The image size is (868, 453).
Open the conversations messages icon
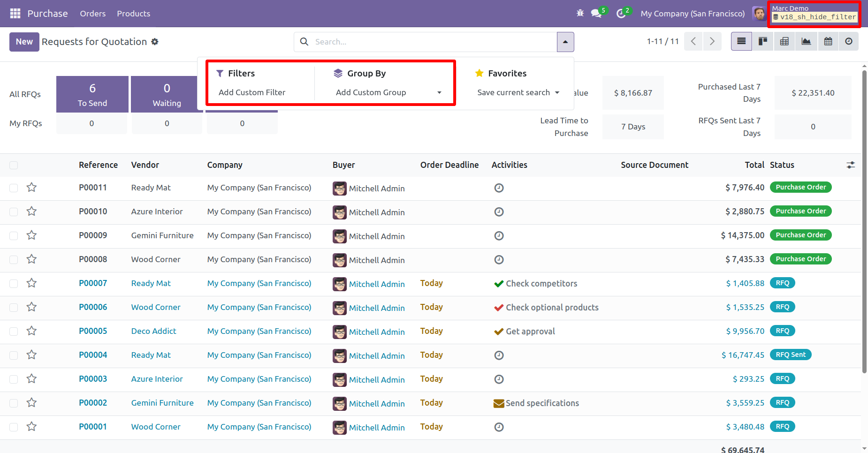pyautogui.click(x=596, y=13)
